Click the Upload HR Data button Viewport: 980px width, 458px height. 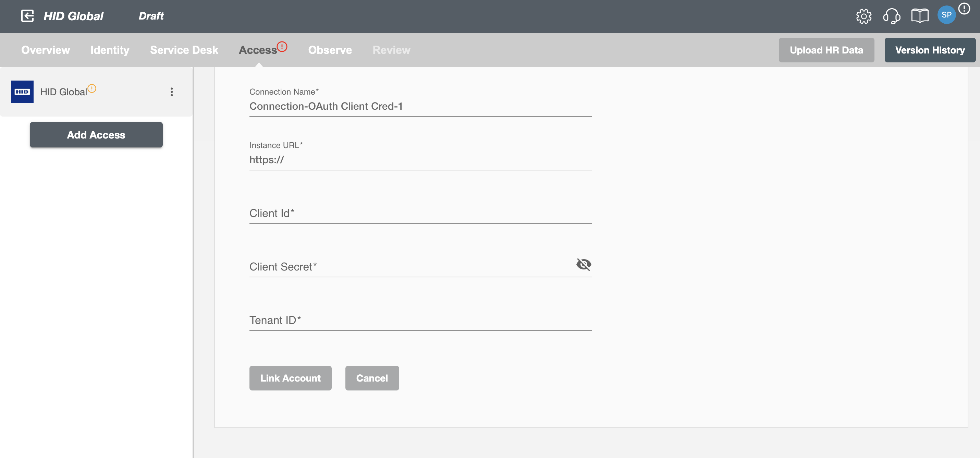click(826, 49)
